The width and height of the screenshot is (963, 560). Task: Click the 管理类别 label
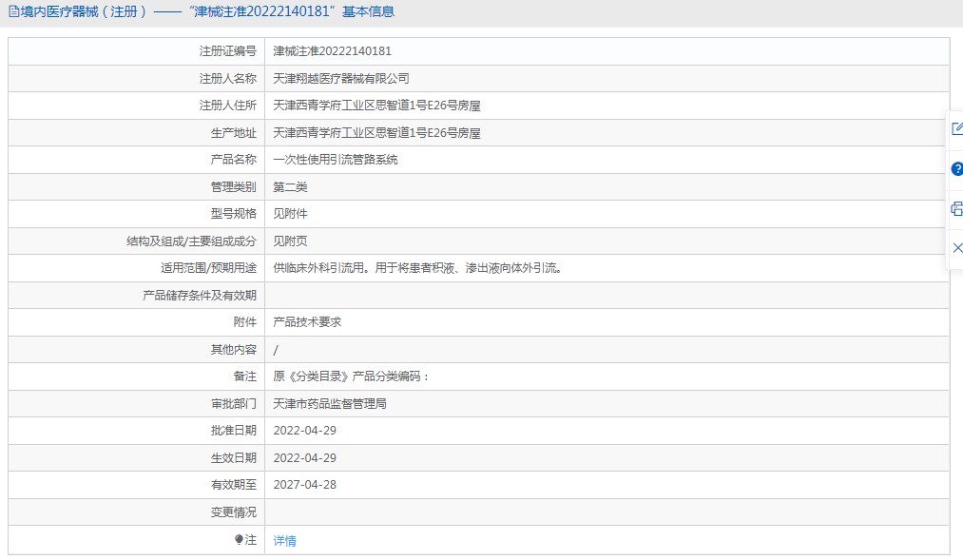(x=233, y=186)
